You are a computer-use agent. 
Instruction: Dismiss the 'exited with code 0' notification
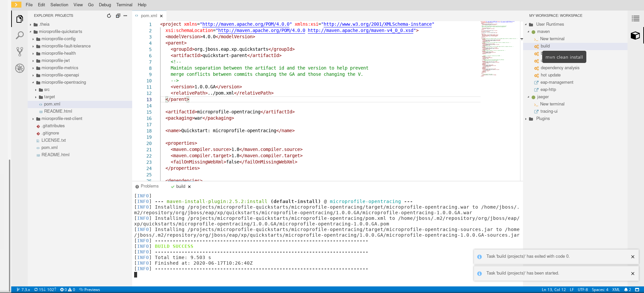click(x=632, y=257)
